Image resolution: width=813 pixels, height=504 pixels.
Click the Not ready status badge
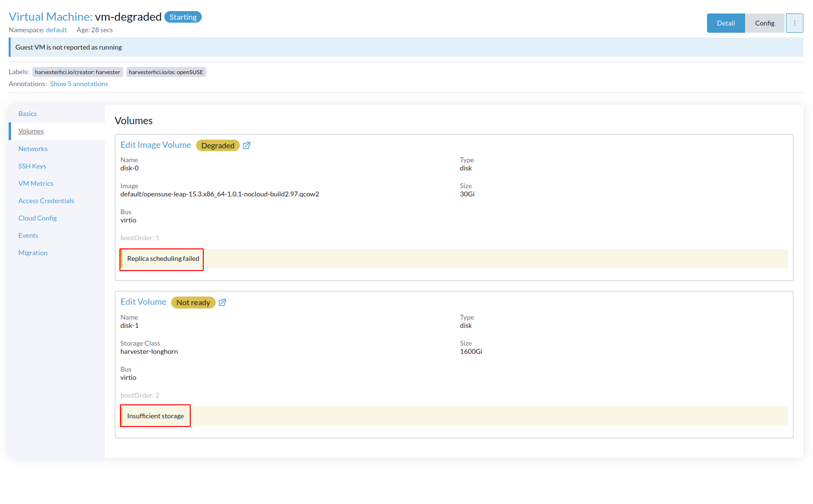(x=193, y=302)
